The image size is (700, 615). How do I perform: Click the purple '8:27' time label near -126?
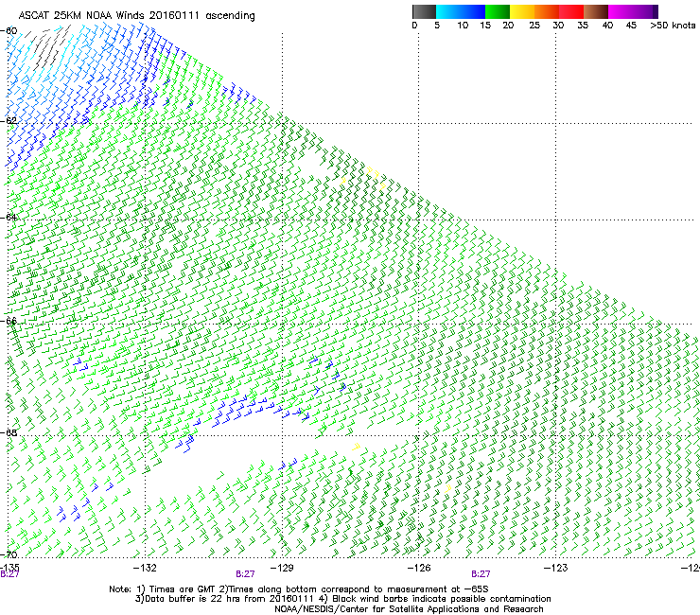click(481, 574)
